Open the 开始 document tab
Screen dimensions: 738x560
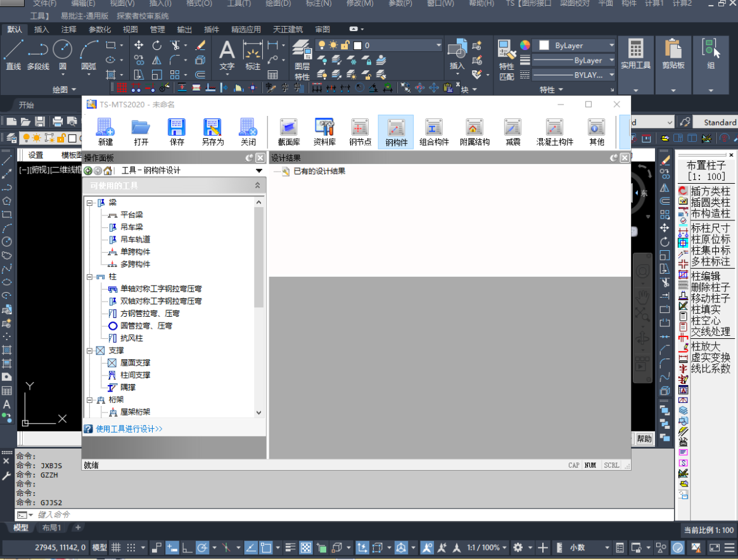[x=26, y=105]
